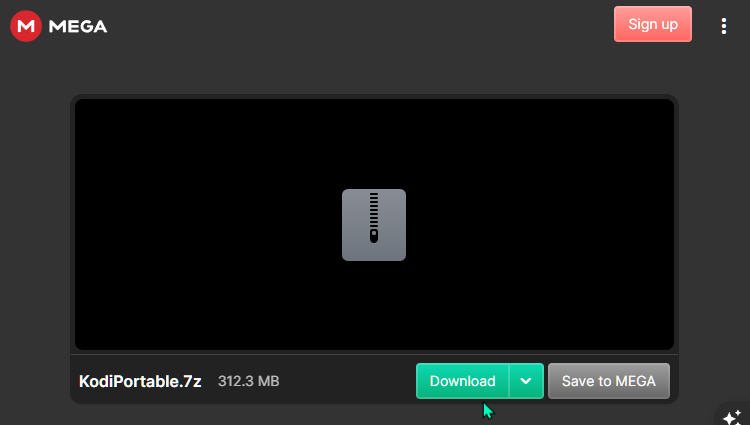Click the white M letter inside logo
The width and height of the screenshot is (750, 425).
tap(26, 26)
